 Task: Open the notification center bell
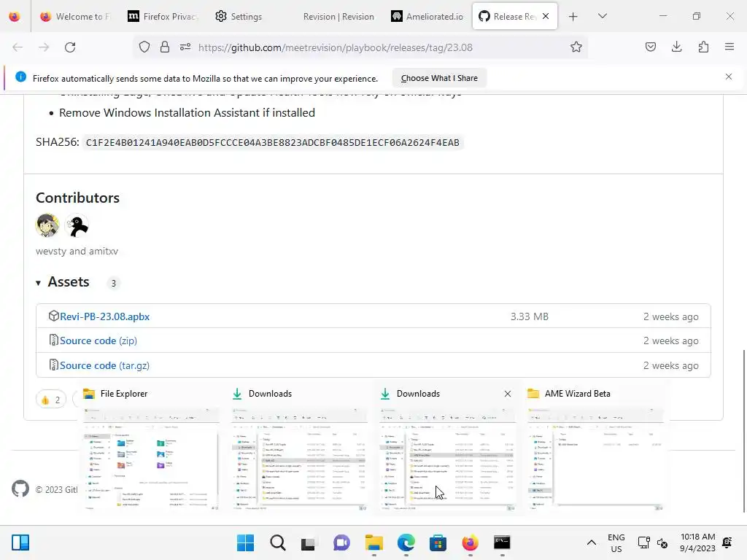[x=727, y=542]
